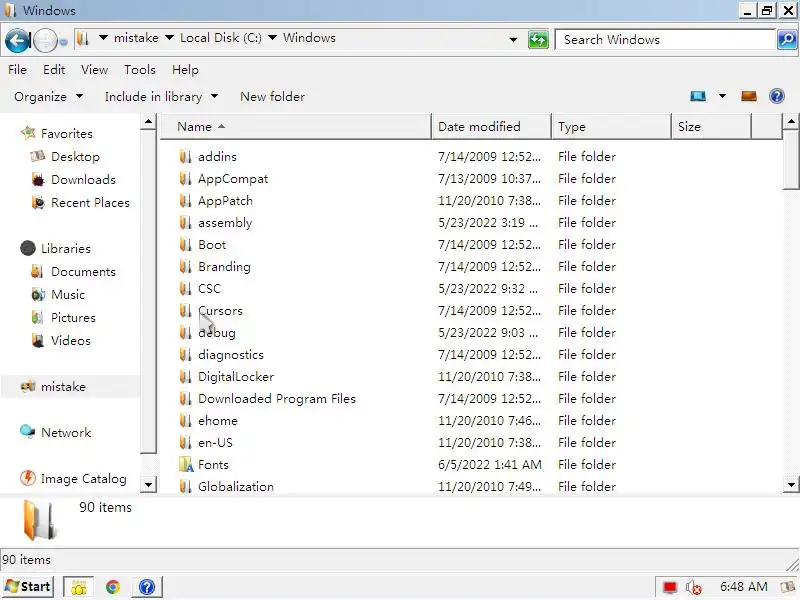Open the Help menu

(x=185, y=69)
